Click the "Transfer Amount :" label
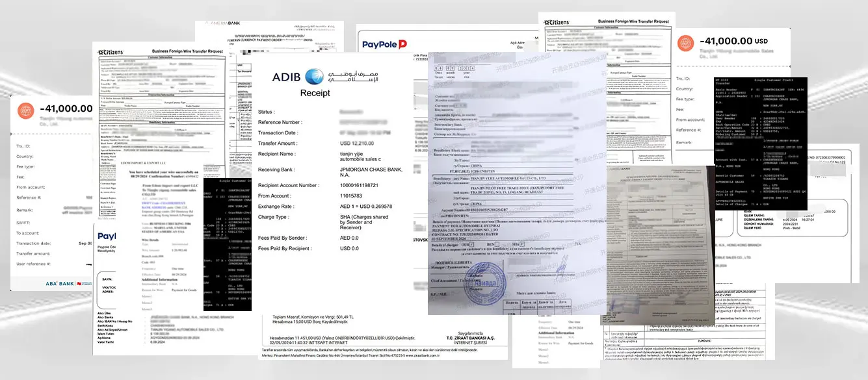This screenshot has width=868, height=380. tap(277, 144)
